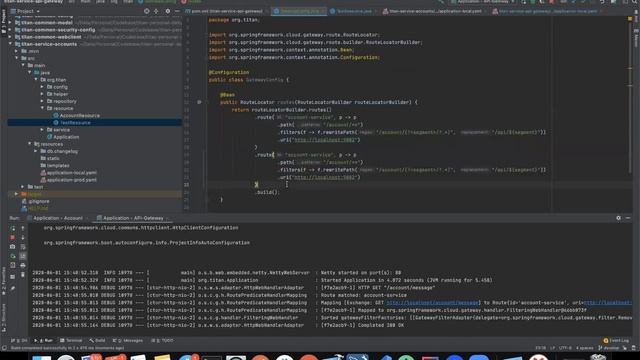Click the localhost/account/message link in console

click(432, 303)
